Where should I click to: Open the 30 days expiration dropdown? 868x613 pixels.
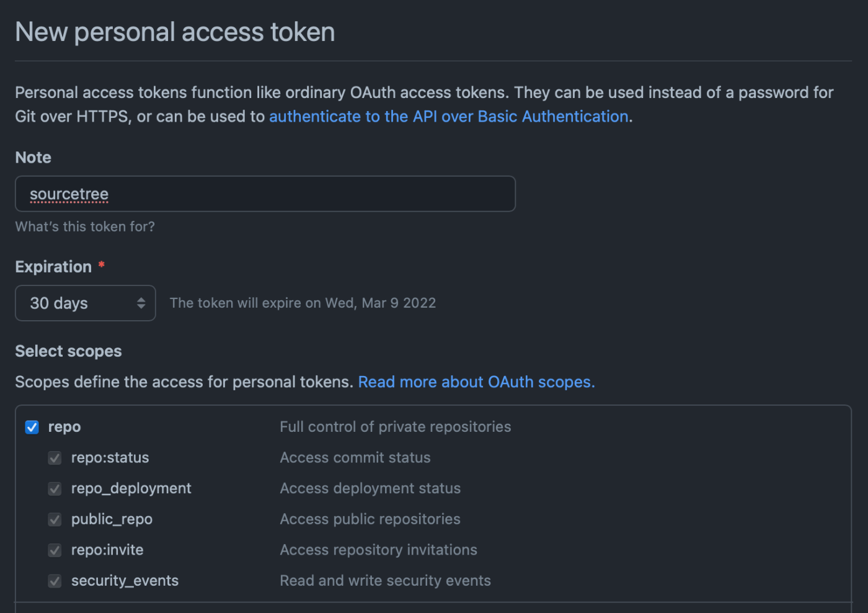click(x=85, y=303)
